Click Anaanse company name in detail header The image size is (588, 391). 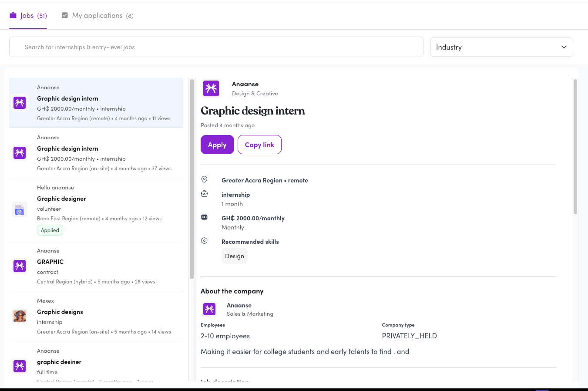[245, 84]
